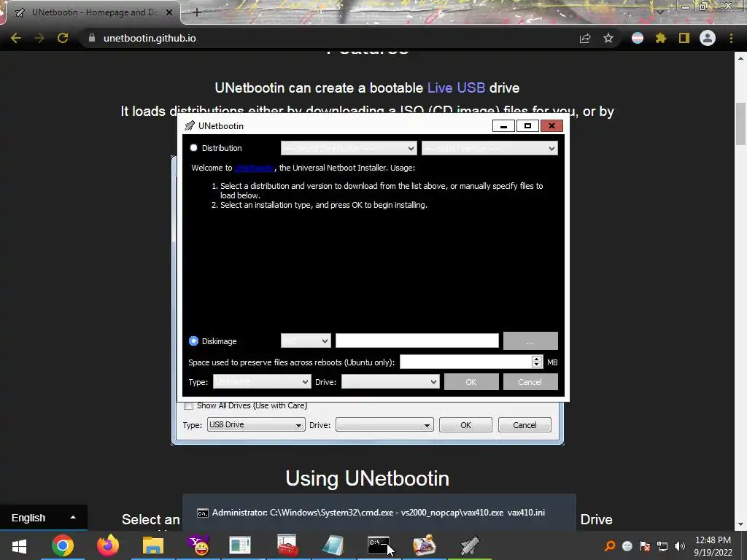747x560 pixels.
Task: Select the UNetbootin Homepage browser tab
Action: [93, 12]
